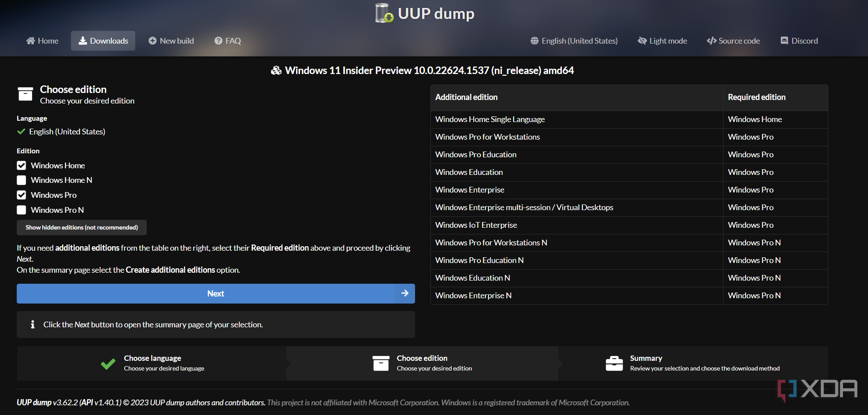Click the Home house icon

(30, 41)
